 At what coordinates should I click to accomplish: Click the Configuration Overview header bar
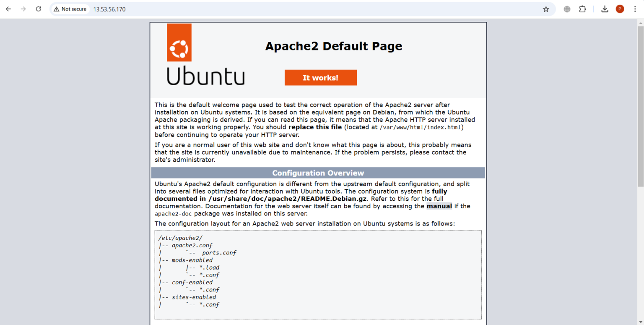pos(318,173)
